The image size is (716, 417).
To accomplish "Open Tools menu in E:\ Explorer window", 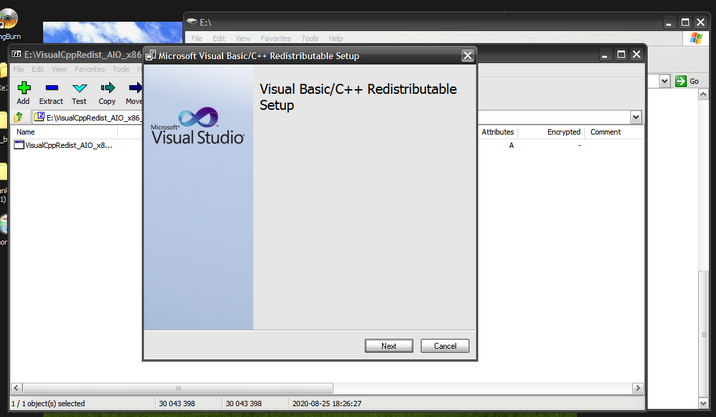I will [310, 38].
